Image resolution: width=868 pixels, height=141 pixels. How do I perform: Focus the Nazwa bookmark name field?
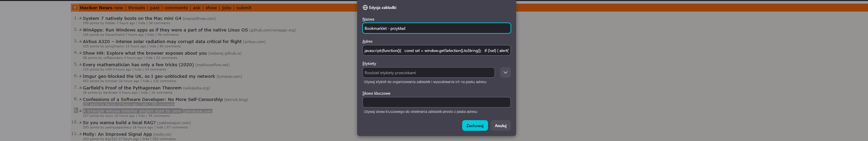[436, 28]
